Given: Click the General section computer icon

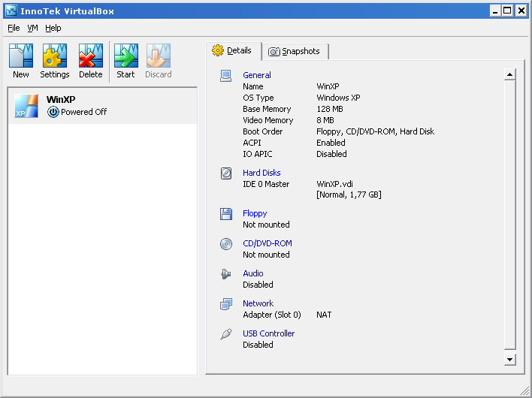Looking at the screenshot, I should click(225, 76).
